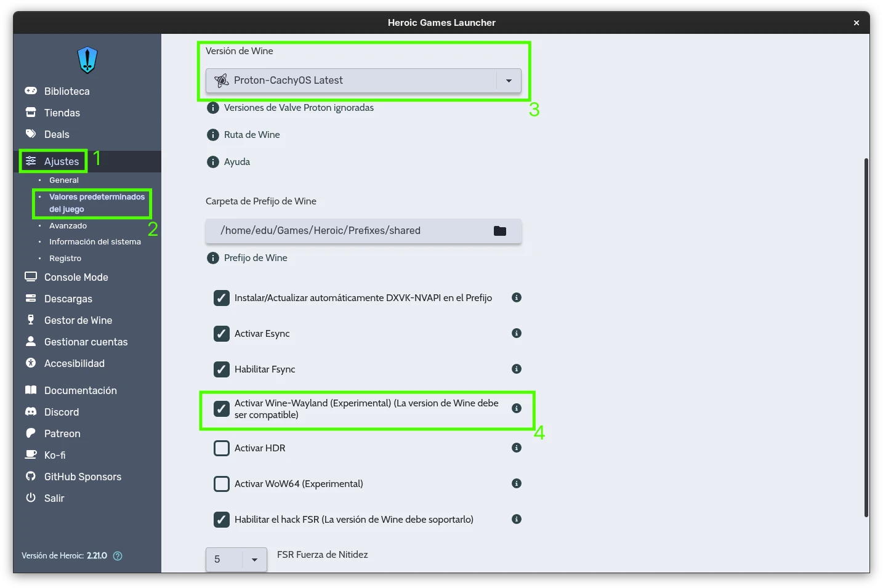
Task: Click the Salir power icon
Action: tap(31, 497)
